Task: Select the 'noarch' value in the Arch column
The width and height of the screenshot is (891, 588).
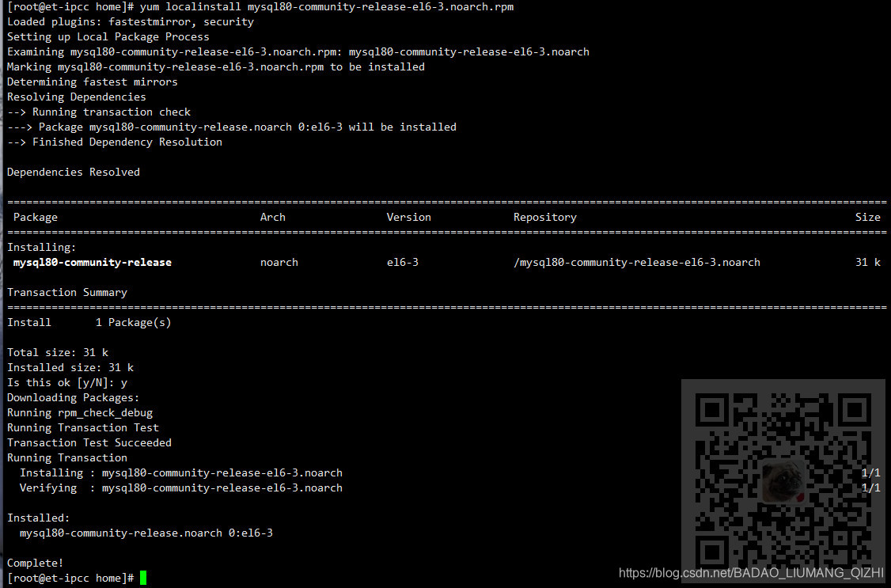Action: (279, 263)
